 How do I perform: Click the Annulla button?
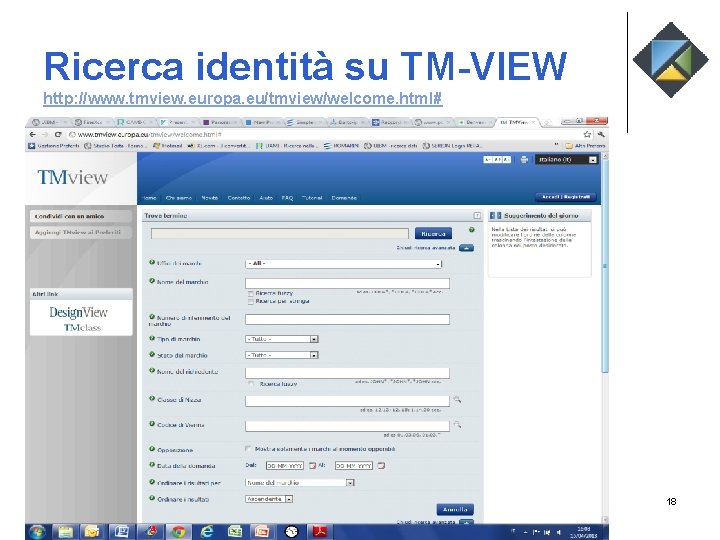click(x=455, y=510)
